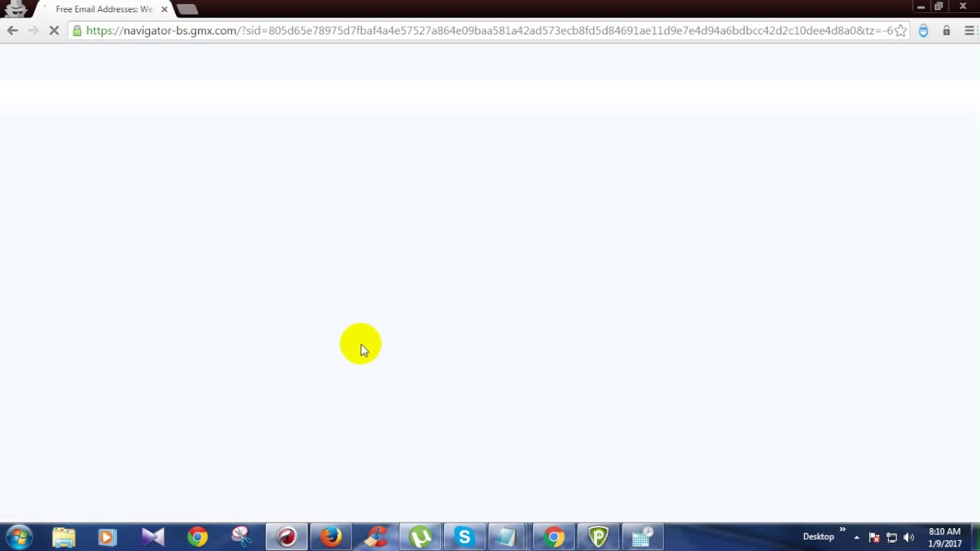Restore down the Chrome window
The height and width of the screenshot is (551, 980).
pos(939,7)
